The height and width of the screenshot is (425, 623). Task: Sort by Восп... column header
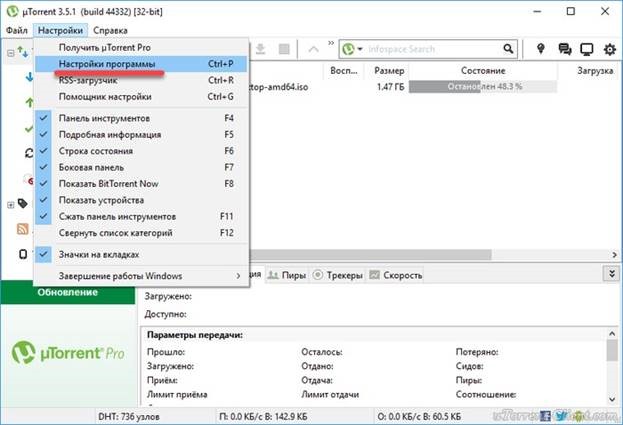[344, 71]
